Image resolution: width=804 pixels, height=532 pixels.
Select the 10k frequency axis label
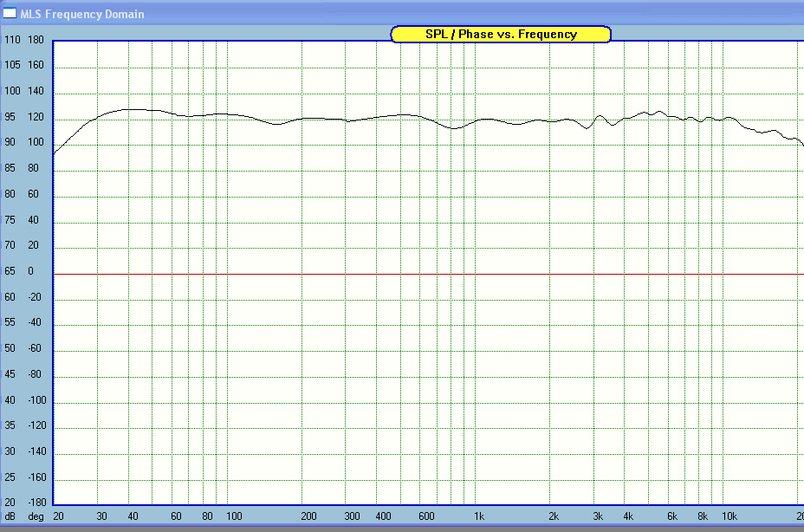pos(729,516)
